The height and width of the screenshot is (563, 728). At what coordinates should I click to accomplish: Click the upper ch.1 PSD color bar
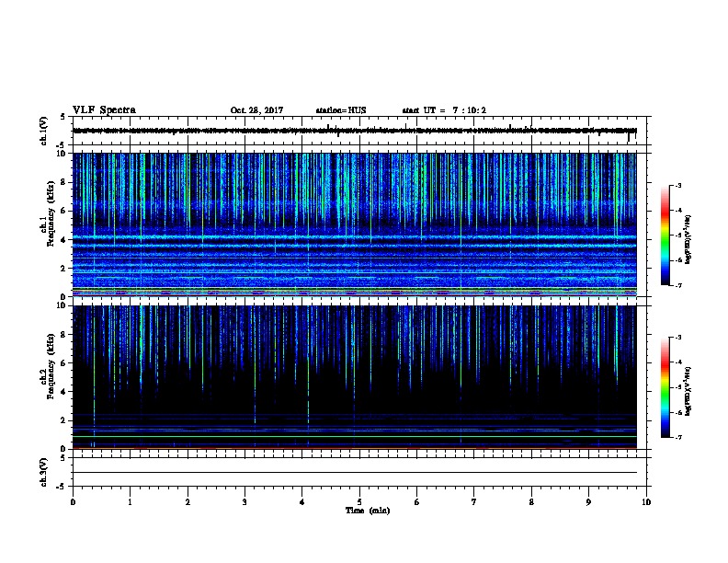pos(665,236)
